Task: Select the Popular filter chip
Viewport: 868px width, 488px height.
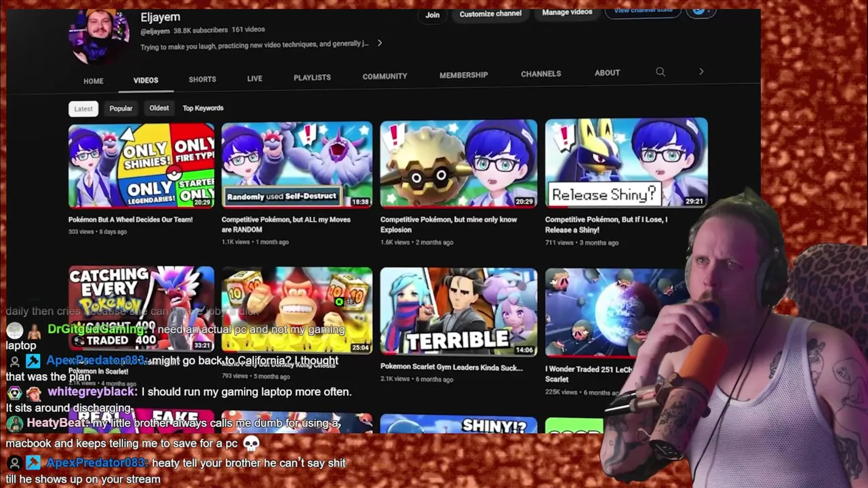Action: [121, 108]
